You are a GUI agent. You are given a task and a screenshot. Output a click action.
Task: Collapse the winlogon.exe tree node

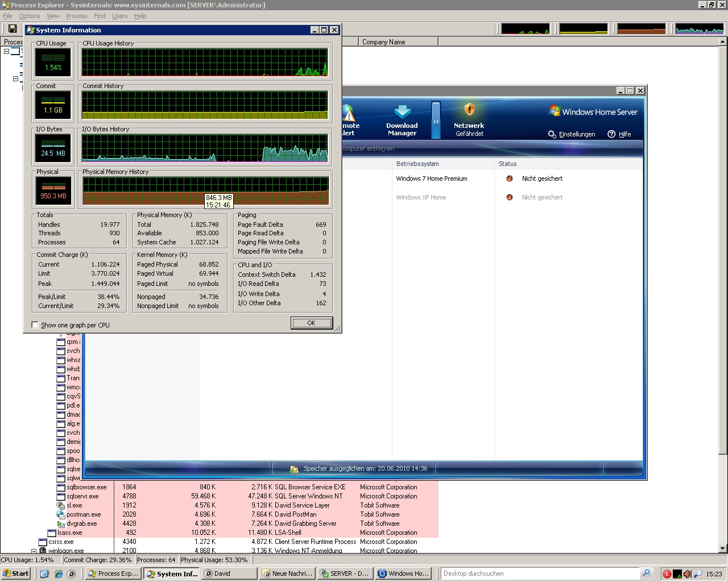point(34,551)
